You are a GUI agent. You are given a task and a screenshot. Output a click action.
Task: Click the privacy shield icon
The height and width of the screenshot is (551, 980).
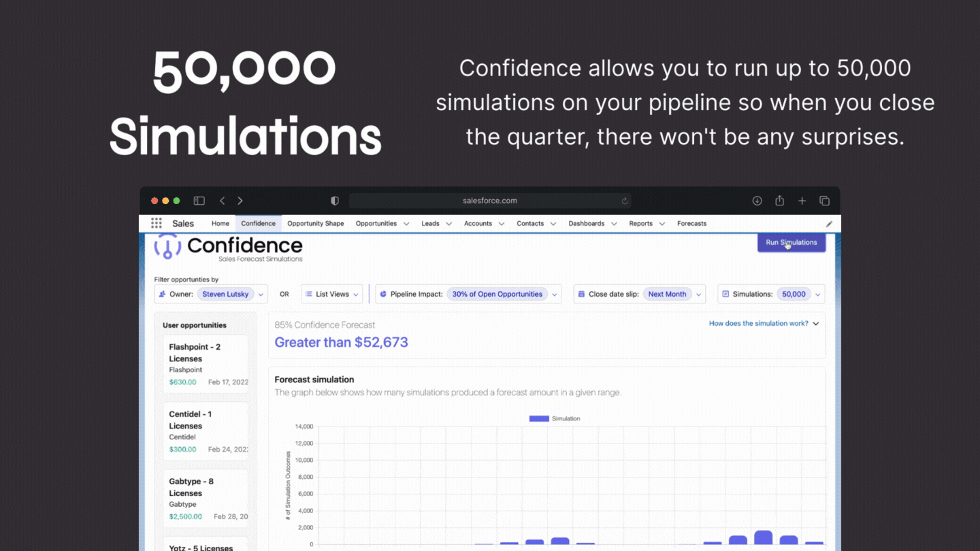click(x=335, y=201)
